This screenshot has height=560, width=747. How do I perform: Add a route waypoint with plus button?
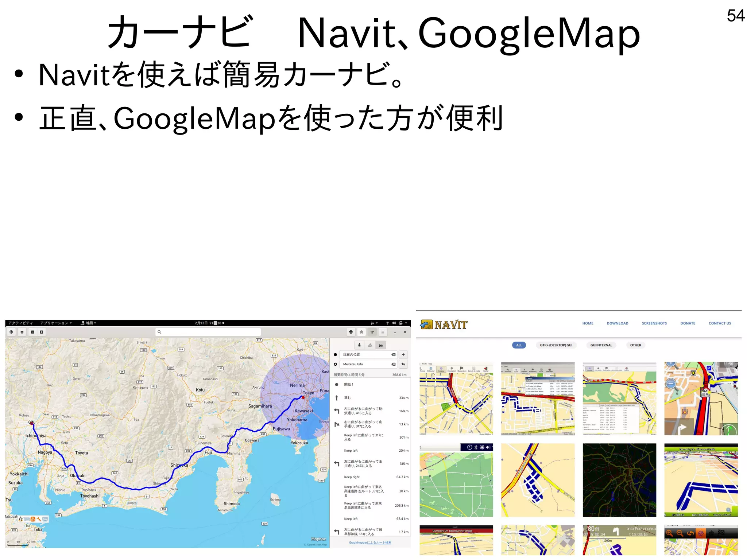pos(403,355)
